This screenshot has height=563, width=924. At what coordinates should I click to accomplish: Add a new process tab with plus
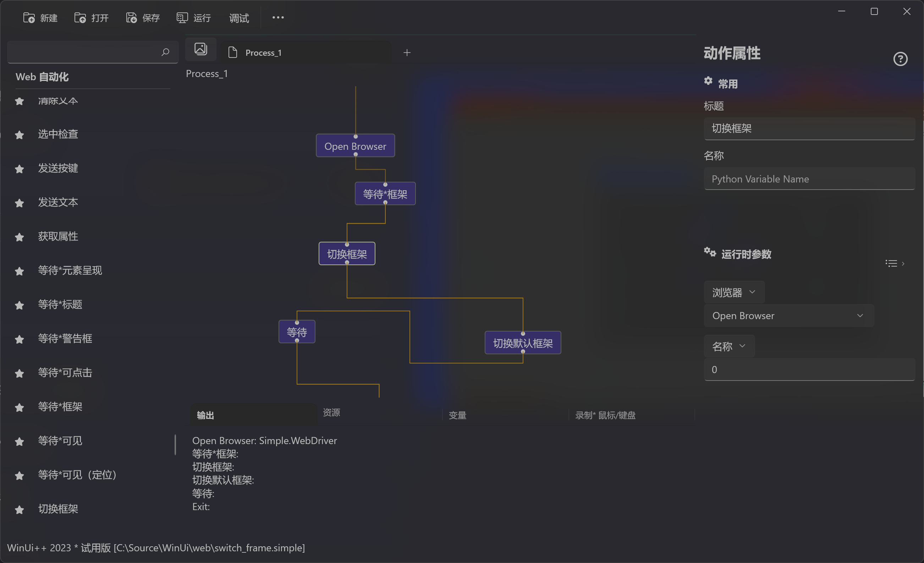[407, 53]
